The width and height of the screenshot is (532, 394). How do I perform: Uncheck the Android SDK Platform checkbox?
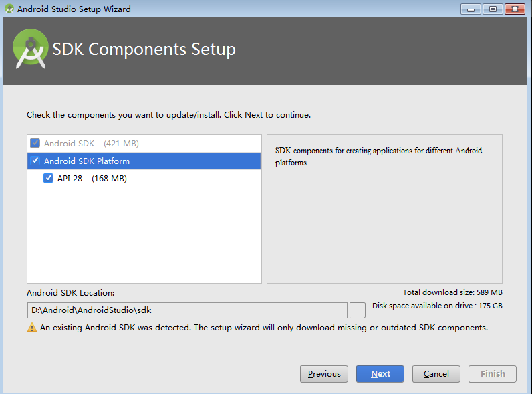click(35, 161)
